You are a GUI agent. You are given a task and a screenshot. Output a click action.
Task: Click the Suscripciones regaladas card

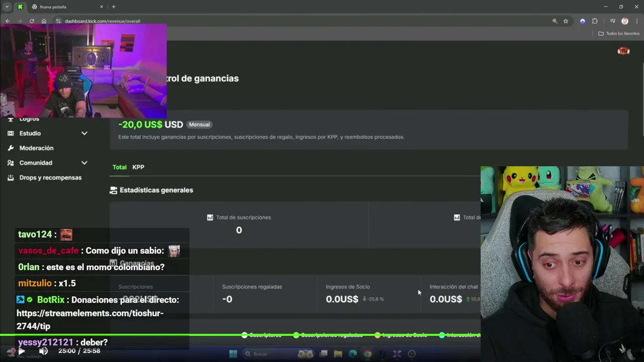coord(265,294)
